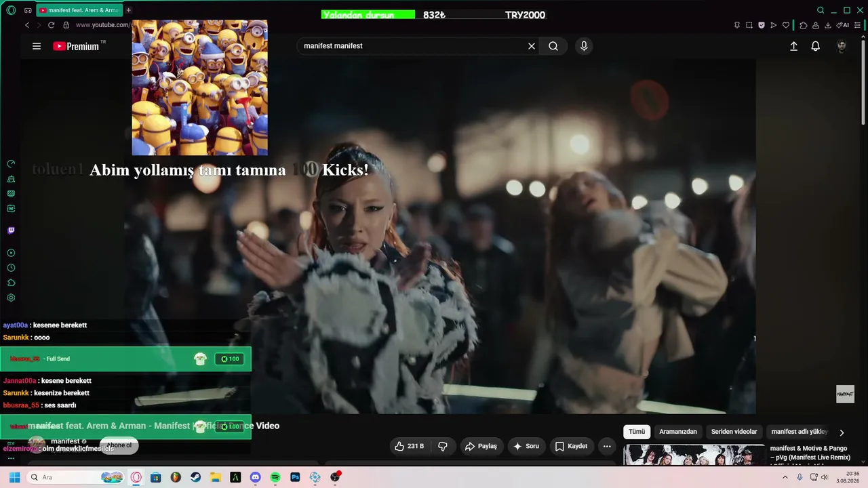This screenshot has height=488, width=868.
Task: Submit search with magnifier button
Action: click(553, 46)
